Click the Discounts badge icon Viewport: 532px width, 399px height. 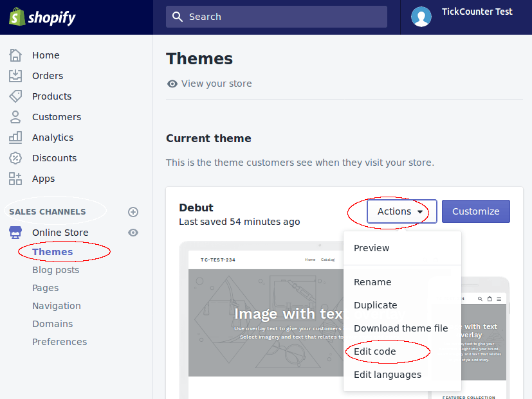tap(15, 158)
